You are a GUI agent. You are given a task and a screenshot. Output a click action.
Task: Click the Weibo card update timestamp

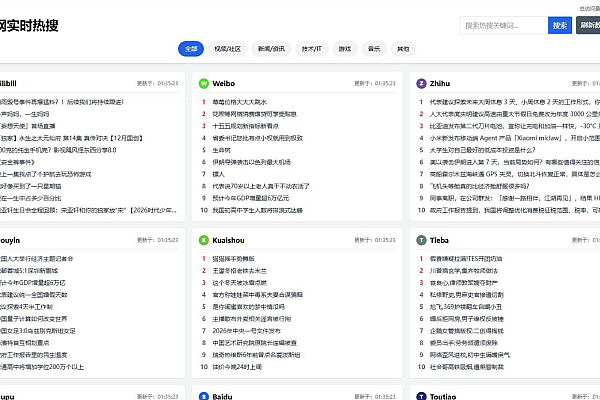[375, 83]
